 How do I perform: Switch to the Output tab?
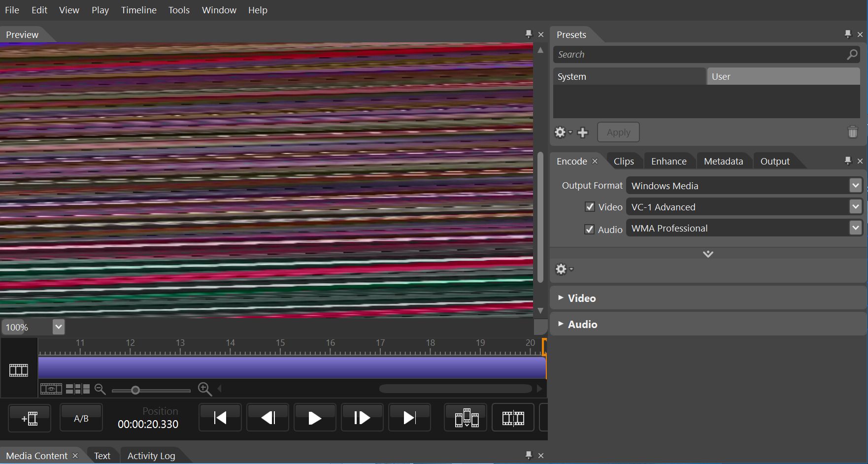click(x=775, y=161)
